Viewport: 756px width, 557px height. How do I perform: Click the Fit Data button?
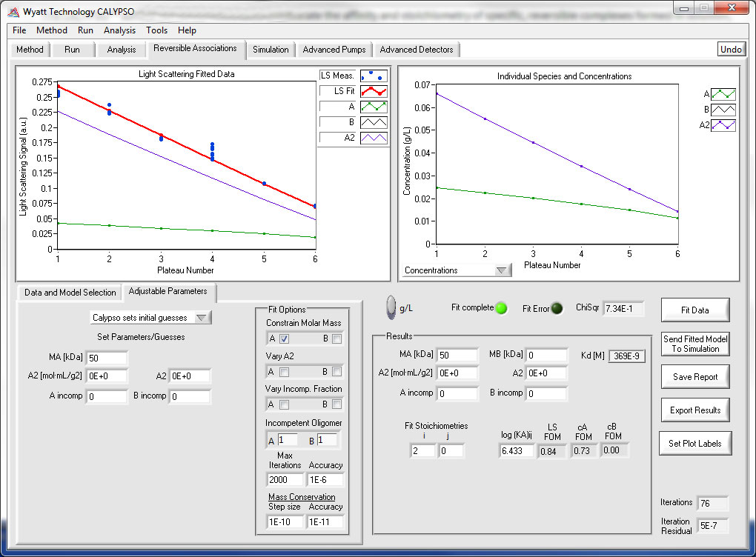[694, 310]
